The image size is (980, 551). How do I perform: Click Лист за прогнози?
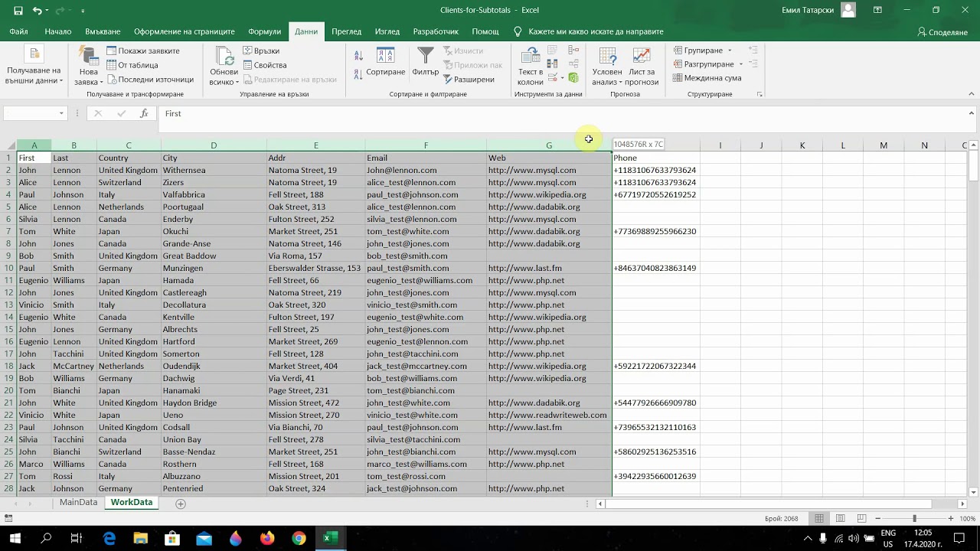641,67
